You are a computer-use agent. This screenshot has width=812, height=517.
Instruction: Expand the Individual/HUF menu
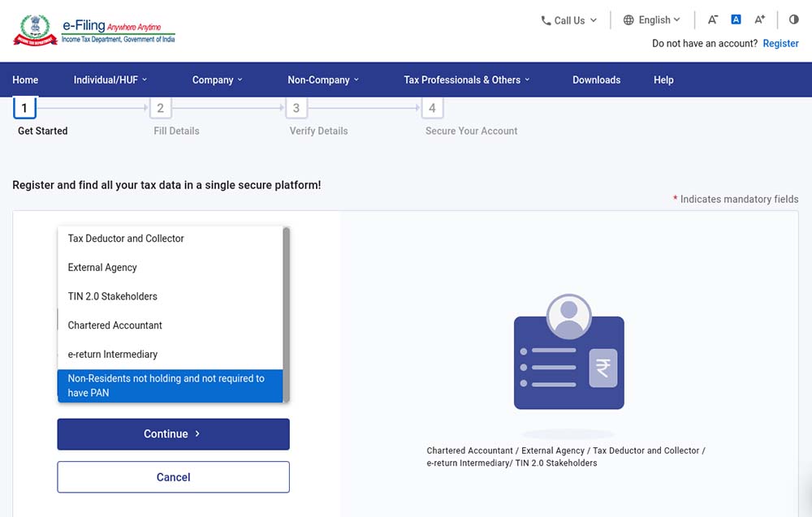coord(110,80)
